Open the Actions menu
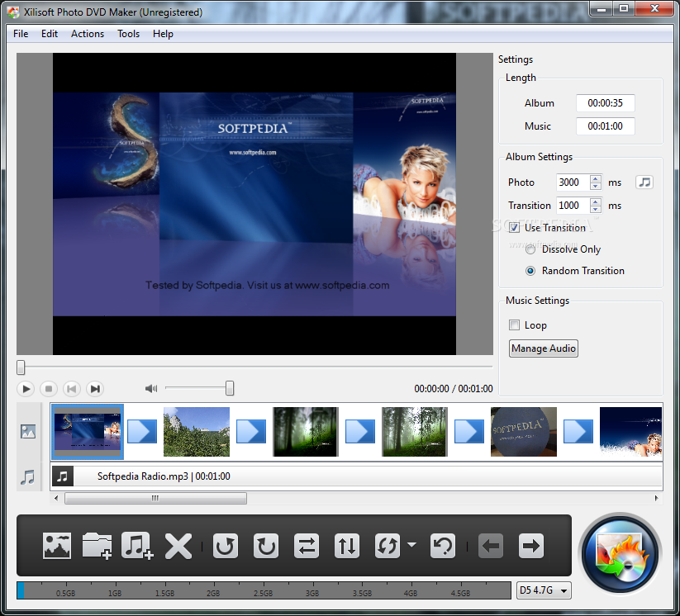Viewport: 680px width, 616px height. (x=88, y=34)
